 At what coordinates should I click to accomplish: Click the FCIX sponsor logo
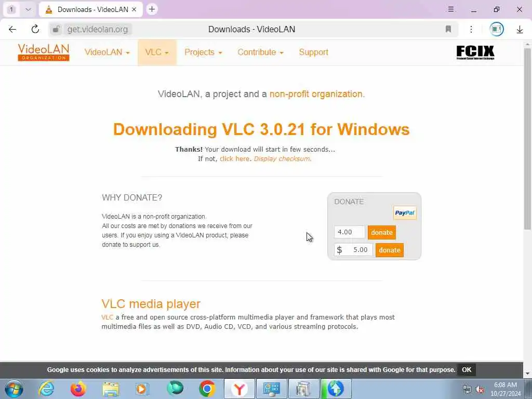475,52
